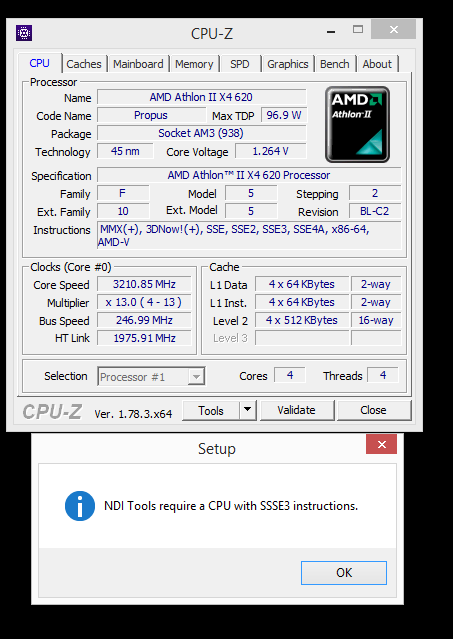Click the AMD Athlon II processor logo

(x=357, y=124)
